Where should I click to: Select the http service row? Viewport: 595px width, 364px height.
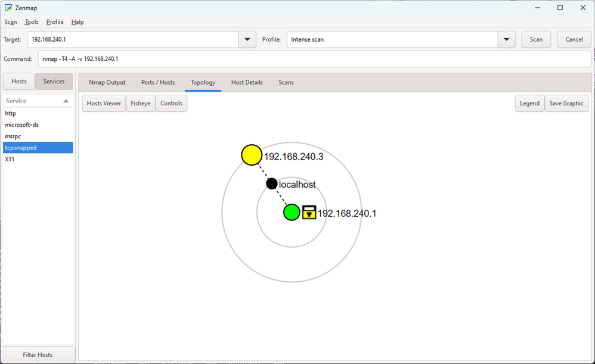(x=38, y=113)
